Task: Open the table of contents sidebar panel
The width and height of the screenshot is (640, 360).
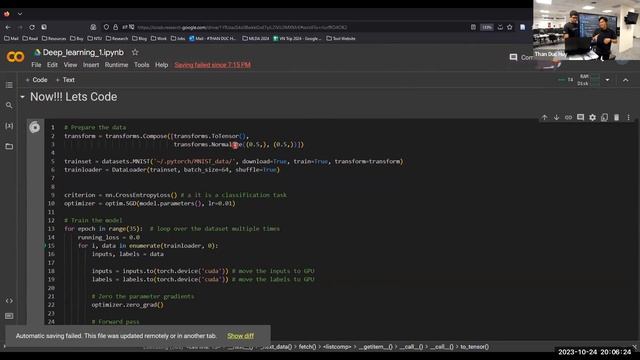Action: (x=9, y=85)
